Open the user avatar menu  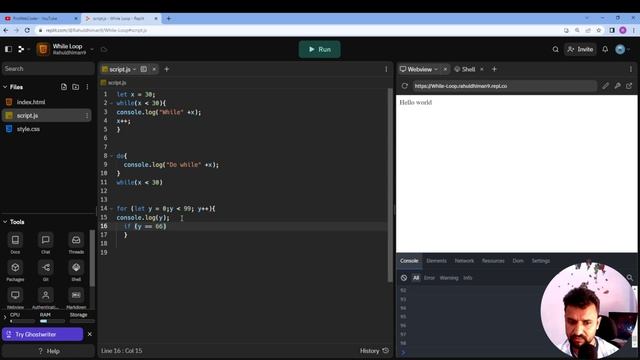pos(620,49)
